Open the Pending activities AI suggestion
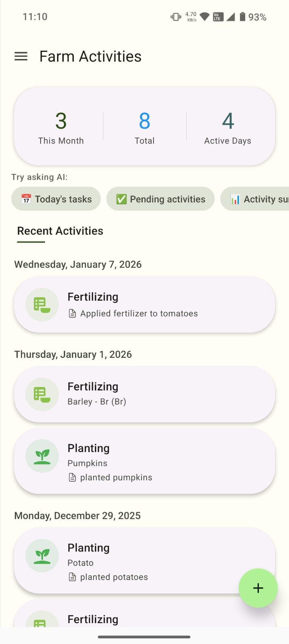This screenshot has height=644, width=289. click(x=160, y=198)
